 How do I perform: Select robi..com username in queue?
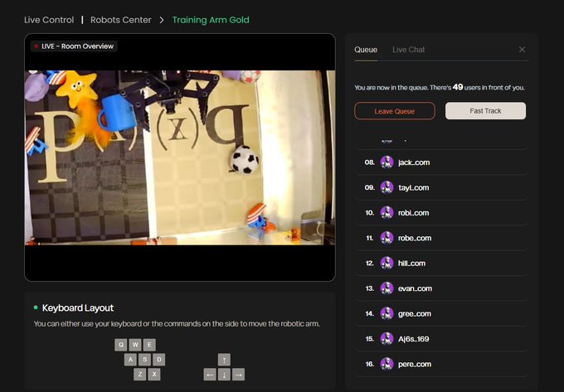(x=414, y=213)
